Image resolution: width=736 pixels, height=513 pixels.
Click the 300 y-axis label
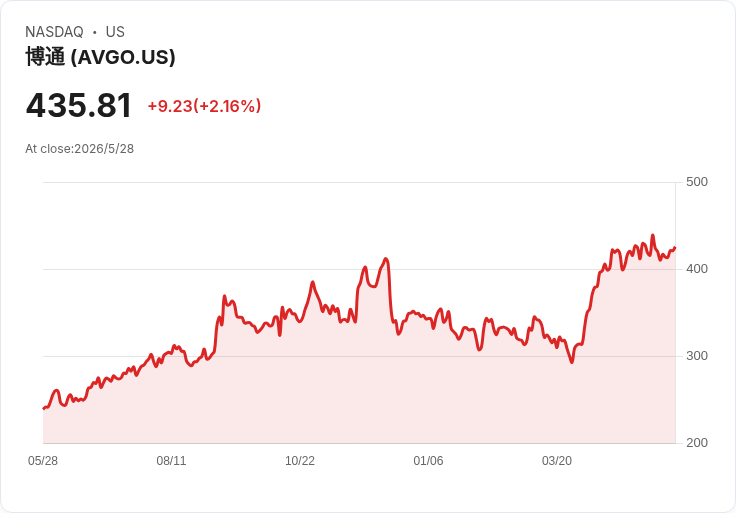point(697,356)
